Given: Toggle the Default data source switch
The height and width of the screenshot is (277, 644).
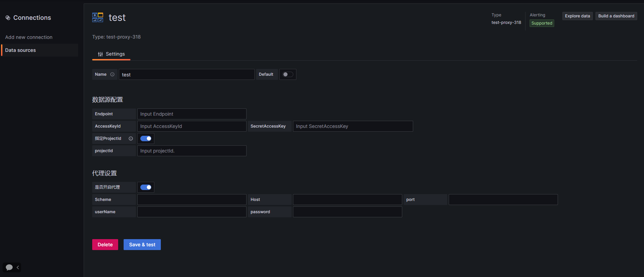Looking at the screenshot, I should (x=288, y=74).
